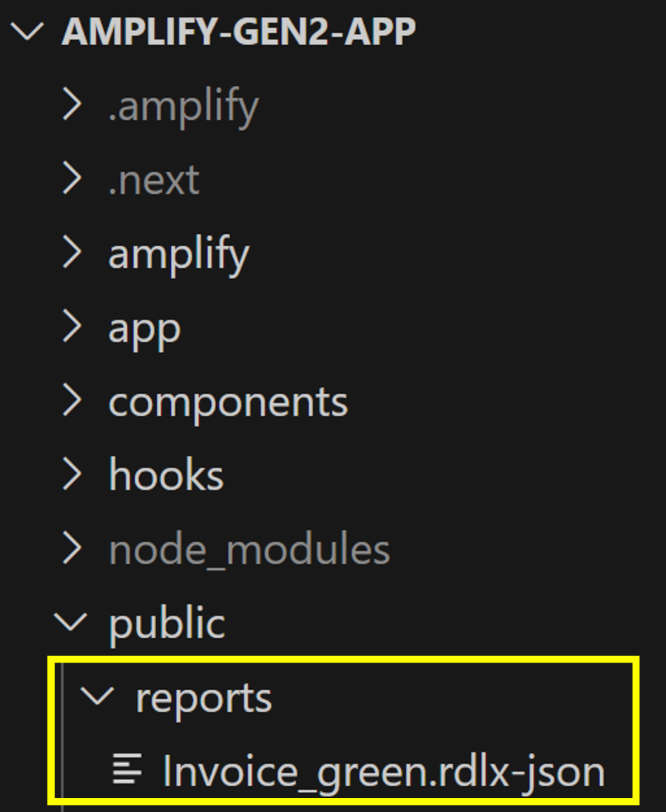Viewport: 666px width, 812px height.
Task: Expand the .next folder arrow
Action: tap(72, 178)
